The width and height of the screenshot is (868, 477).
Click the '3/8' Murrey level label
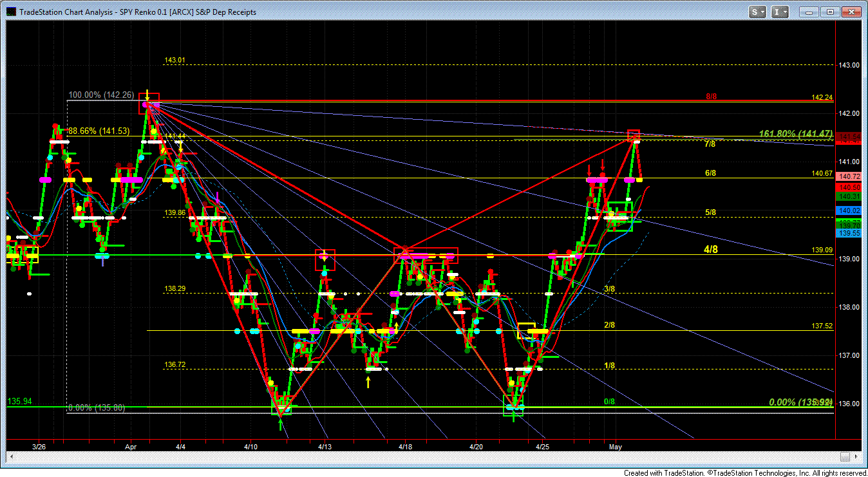point(610,289)
